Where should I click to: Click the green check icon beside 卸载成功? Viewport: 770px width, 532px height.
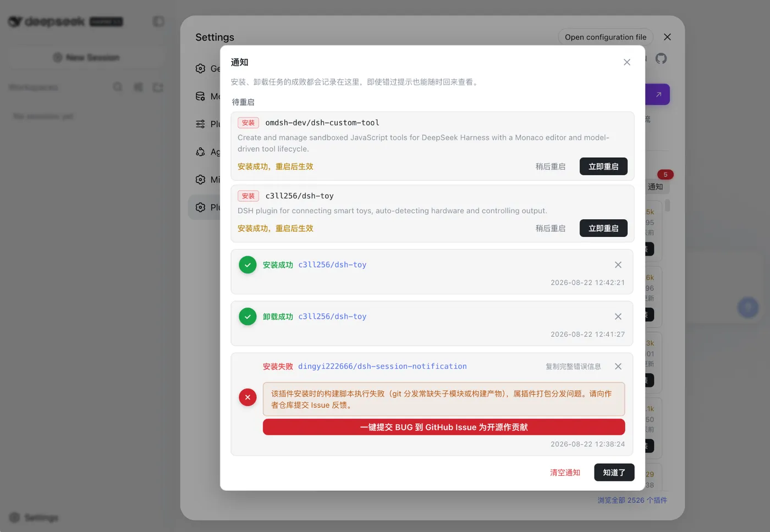pyautogui.click(x=248, y=317)
